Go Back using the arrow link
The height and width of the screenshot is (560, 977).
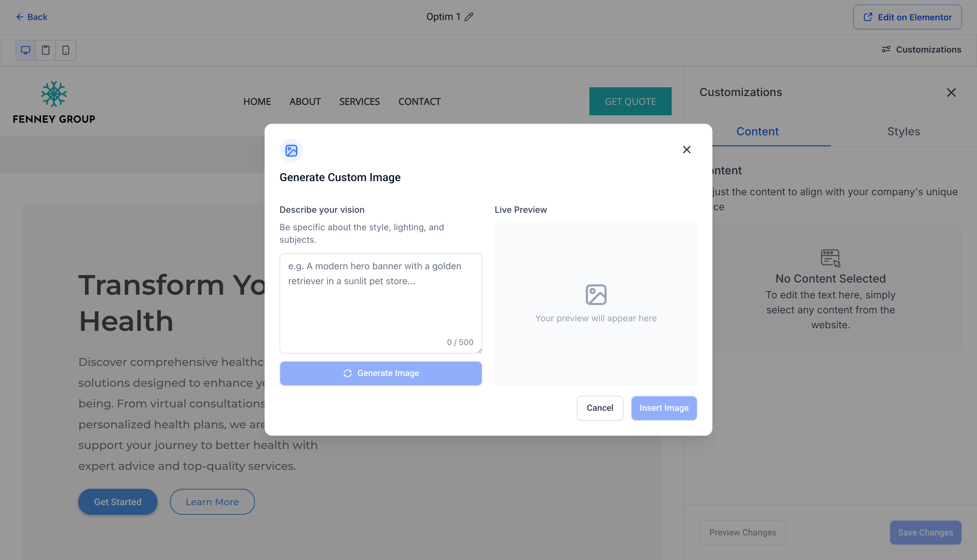[x=32, y=17]
